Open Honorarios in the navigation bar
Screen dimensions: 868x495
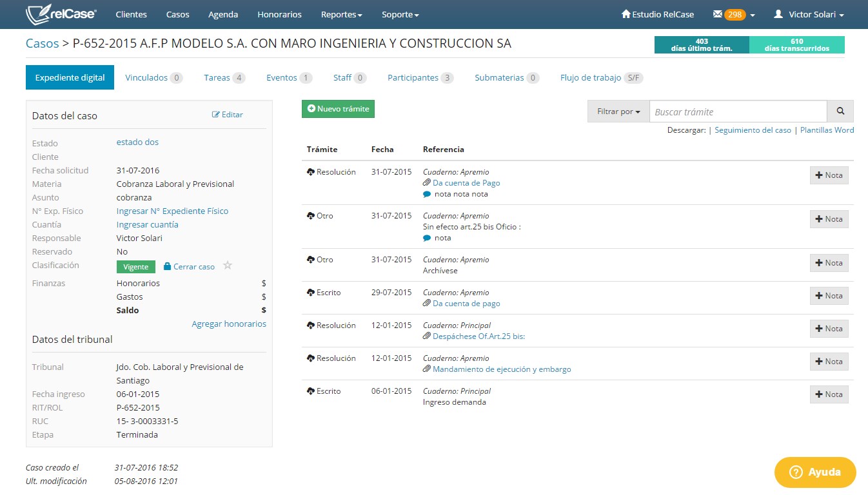point(279,14)
